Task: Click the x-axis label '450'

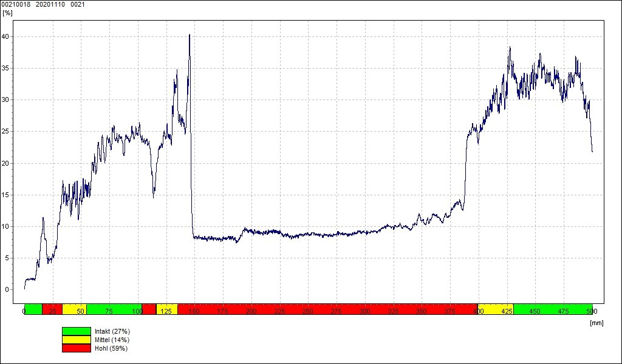Action: click(535, 311)
